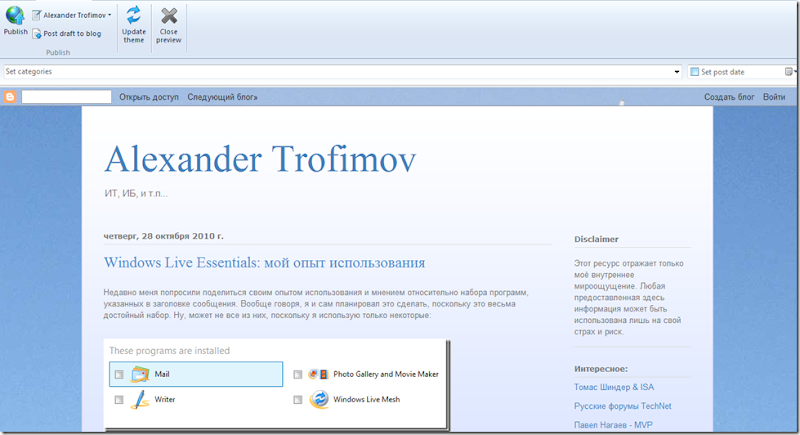Click the Update theme refresh icon

(x=134, y=15)
